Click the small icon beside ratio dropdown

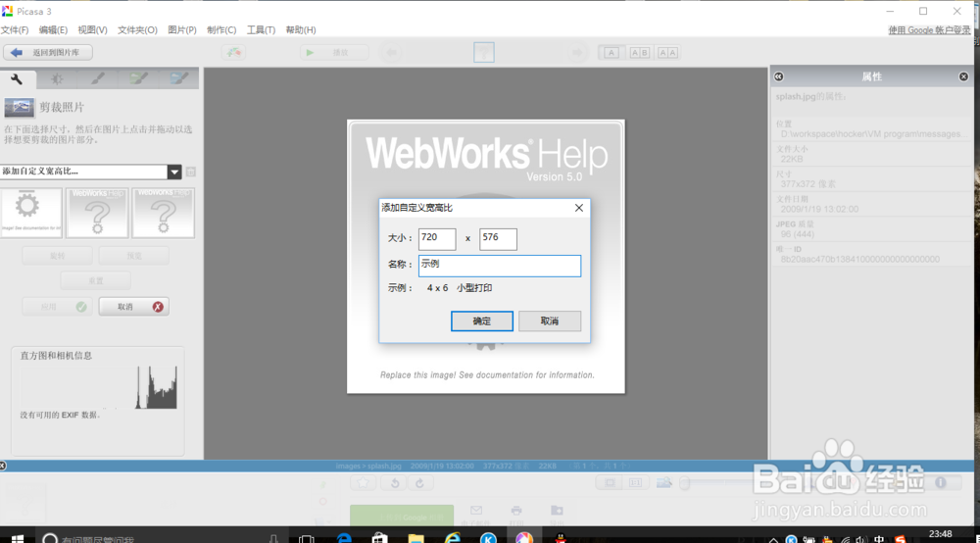[x=191, y=172]
